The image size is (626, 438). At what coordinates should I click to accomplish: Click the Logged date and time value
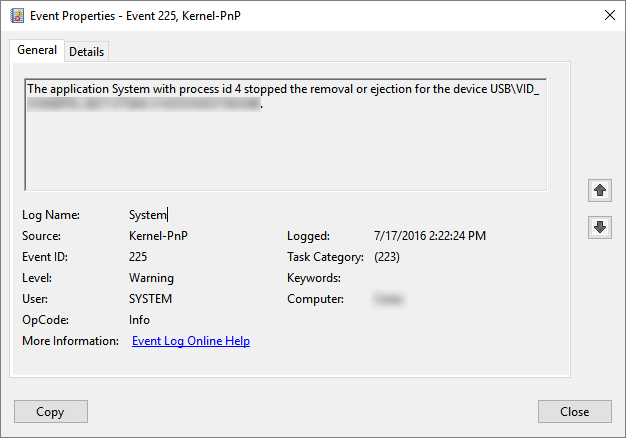click(x=430, y=236)
